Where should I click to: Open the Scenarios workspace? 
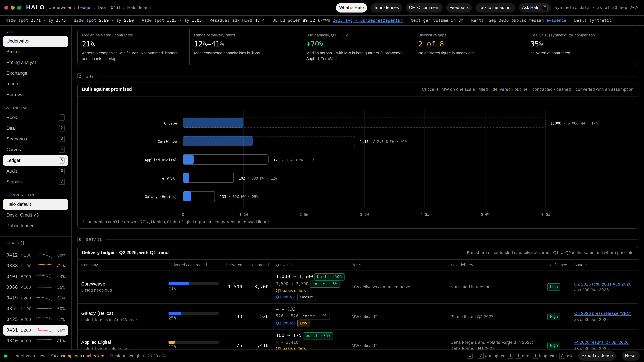click(x=35, y=139)
